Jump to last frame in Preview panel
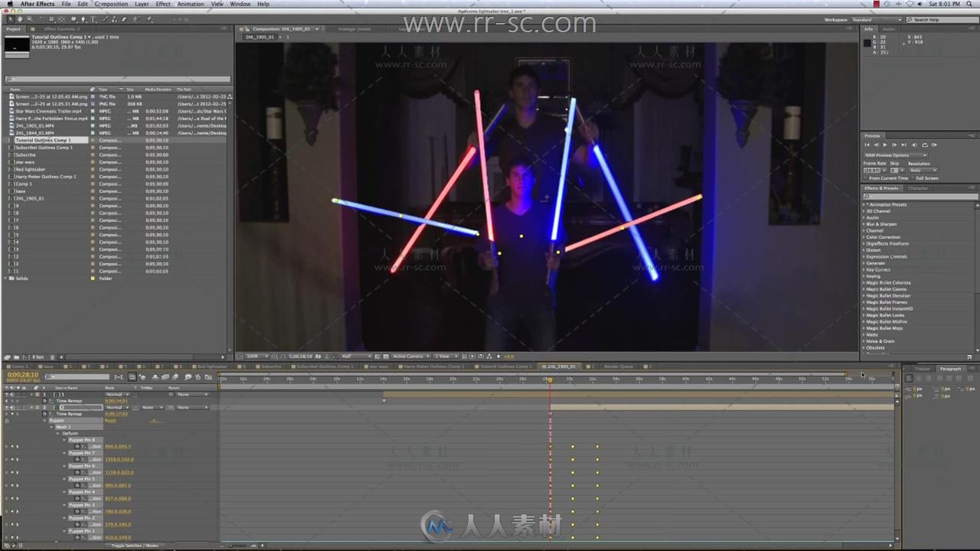This screenshot has width=980, height=551. 903,145
